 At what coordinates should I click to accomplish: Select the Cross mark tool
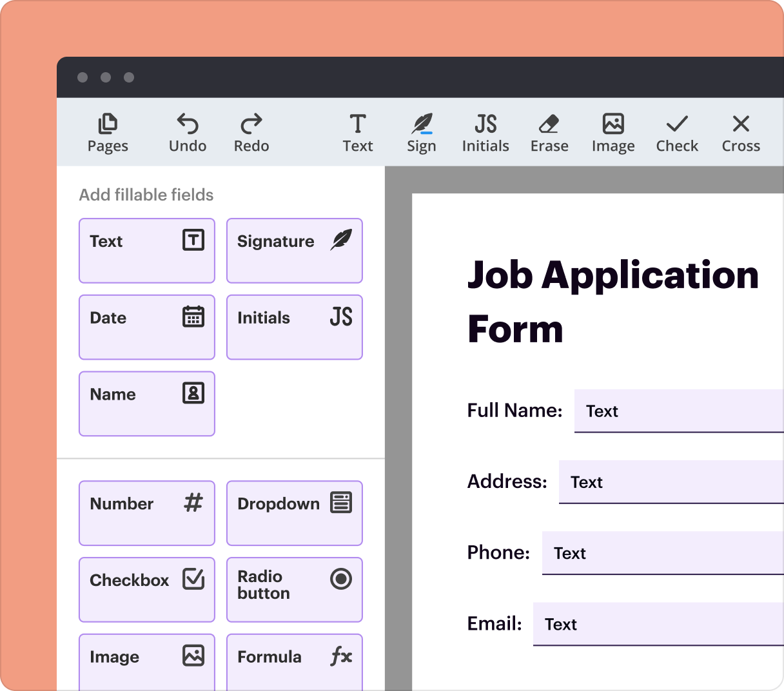(x=740, y=132)
